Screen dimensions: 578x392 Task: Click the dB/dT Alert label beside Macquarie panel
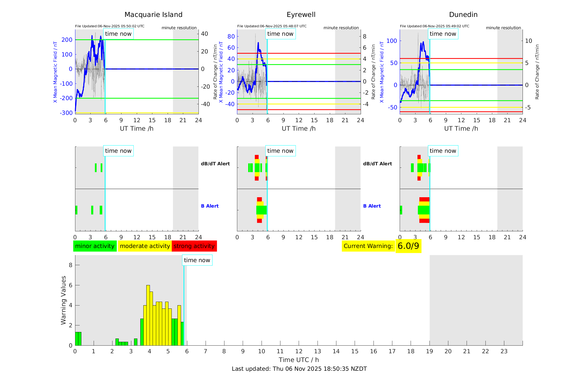click(215, 164)
